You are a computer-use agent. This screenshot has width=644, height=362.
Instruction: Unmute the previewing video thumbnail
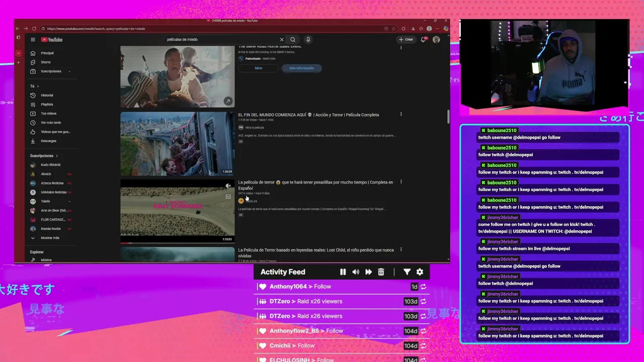click(x=228, y=186)
